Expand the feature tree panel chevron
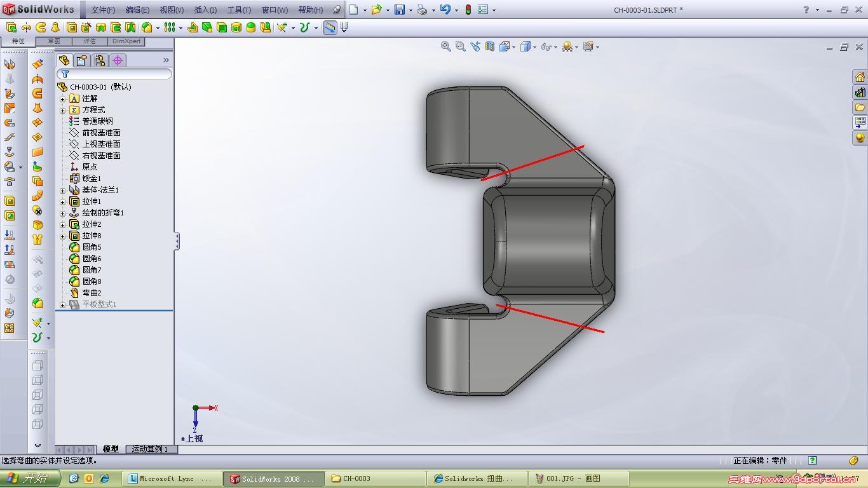 166,60
